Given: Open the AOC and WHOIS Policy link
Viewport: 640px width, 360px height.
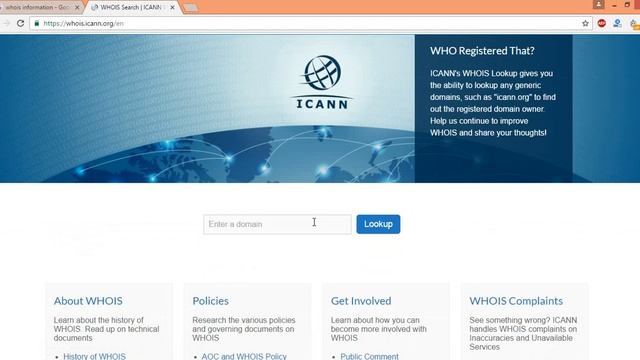Looking at the screenshot, I should (244, 356).
